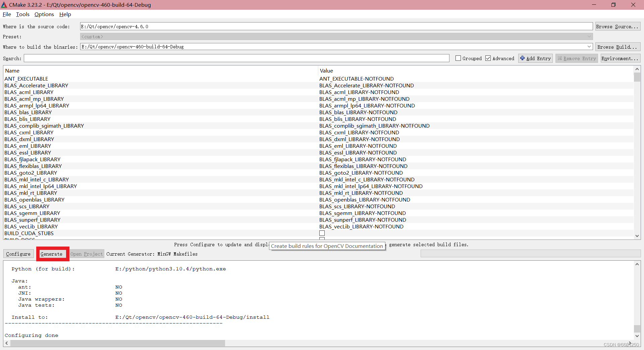Select the BUILD_CUDA_STUBS entry name
This screenshot has height=350, width=644.
(29, 233)
